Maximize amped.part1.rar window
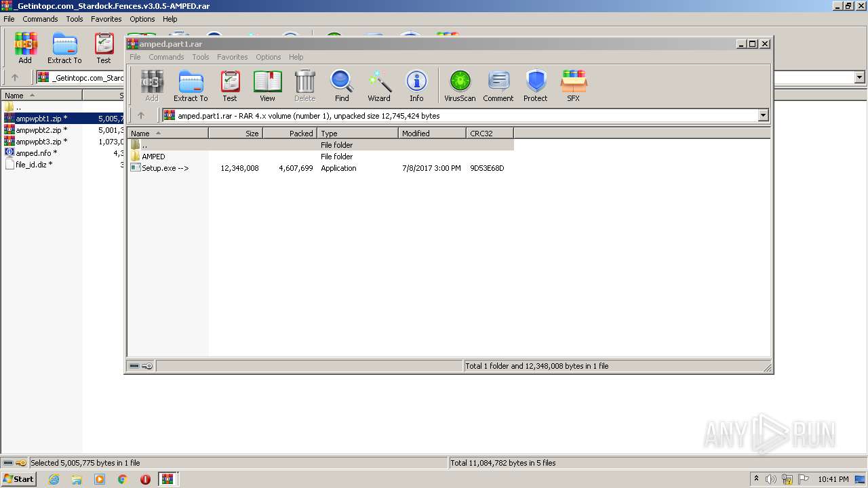Viewport: 868px width, 488px height. (x=752, y=44)
